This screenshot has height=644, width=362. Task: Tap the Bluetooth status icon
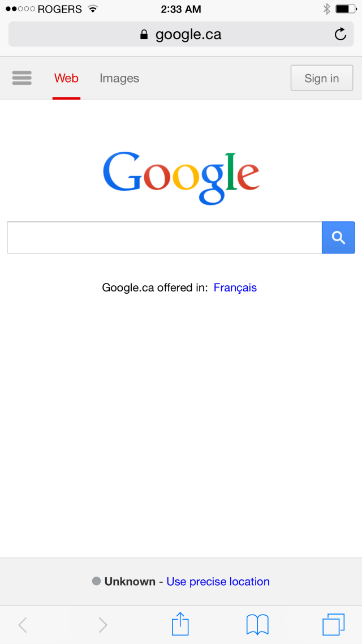[x=327, y=9]
